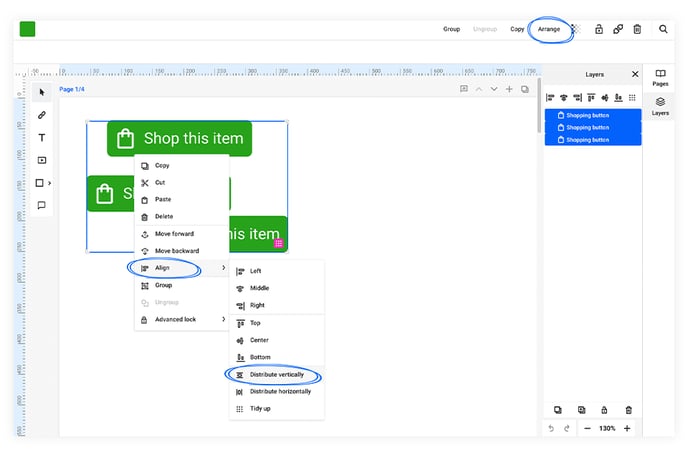
Task: Click the Group button in top toolbar
Action: click(x=451, y=29)
